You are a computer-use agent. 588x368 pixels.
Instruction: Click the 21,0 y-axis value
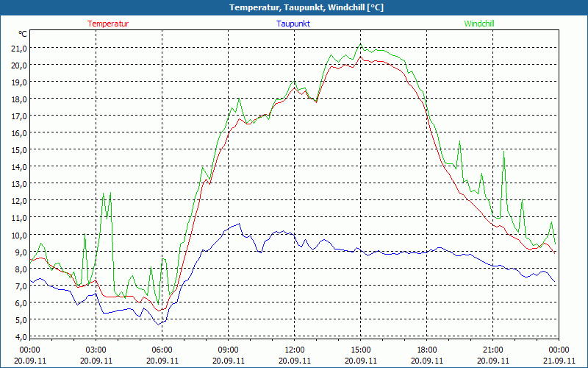[20, 48]
